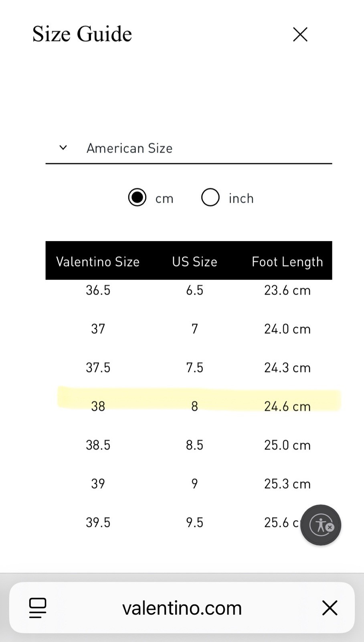Click the Valentino Size column header

pos(98,262)
